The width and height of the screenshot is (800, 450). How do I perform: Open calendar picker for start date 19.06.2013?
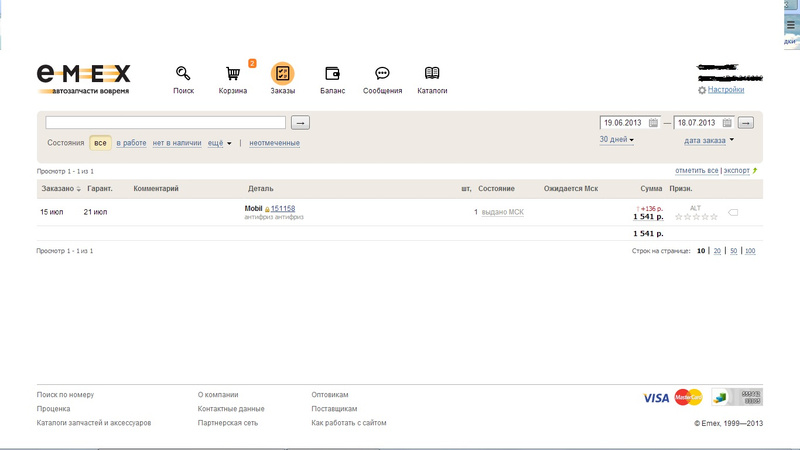653,123
